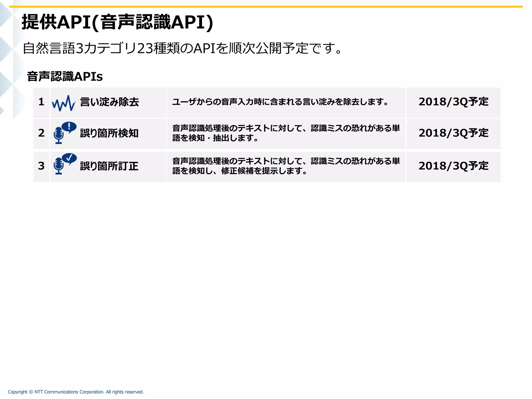The height and width of the screenshot is (399, 532).
Task: Click the microphone exclamation icon for 誤り箇所検知
Action: click(65, 133)
